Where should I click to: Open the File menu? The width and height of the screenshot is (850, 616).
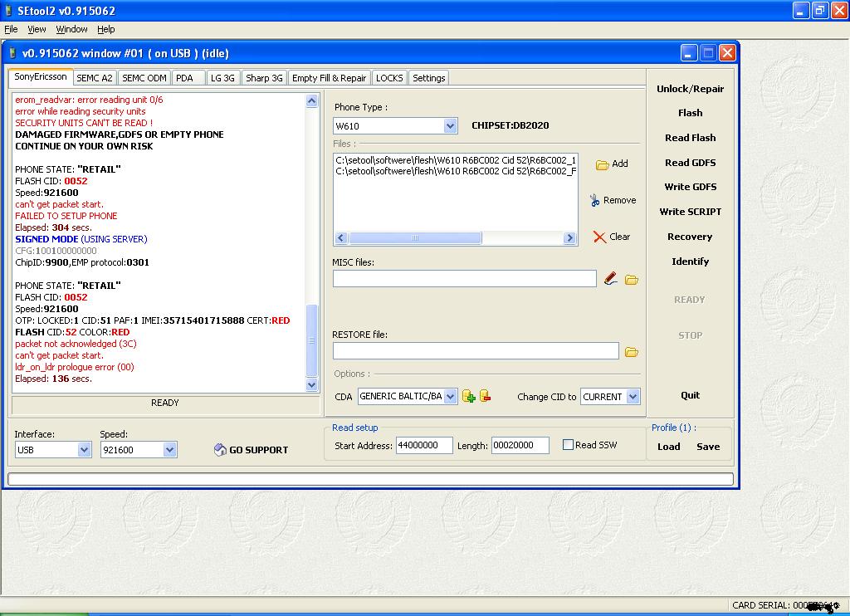pyautogui.click(x=11, y=29)
